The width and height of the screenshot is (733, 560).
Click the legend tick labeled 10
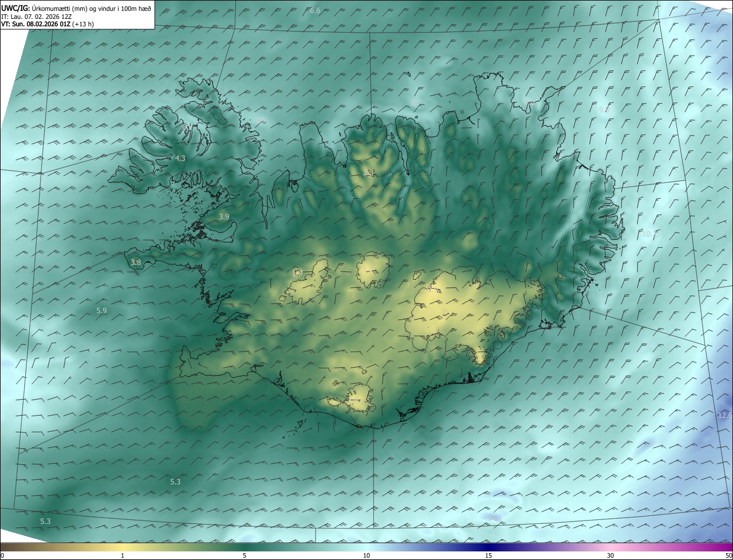click(x=366, y=555)
